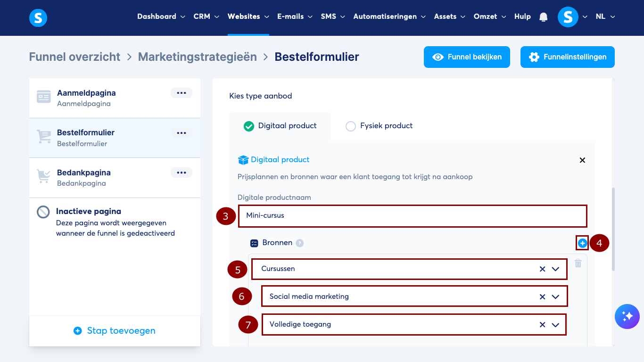This screenshot has height=362, width=644.
Task: Expand the Cursussen dropdown arrow
Action: coord(555,269)
